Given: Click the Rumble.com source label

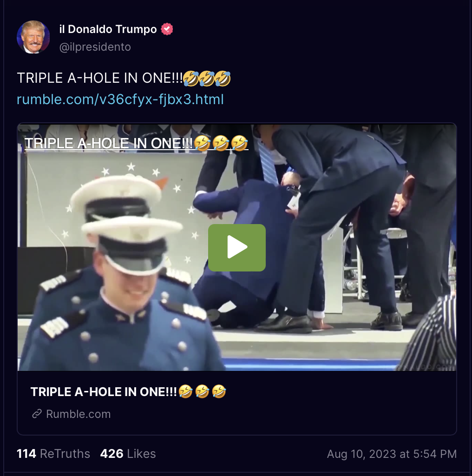Looking at the screenshot, I should tap(78, 414).
